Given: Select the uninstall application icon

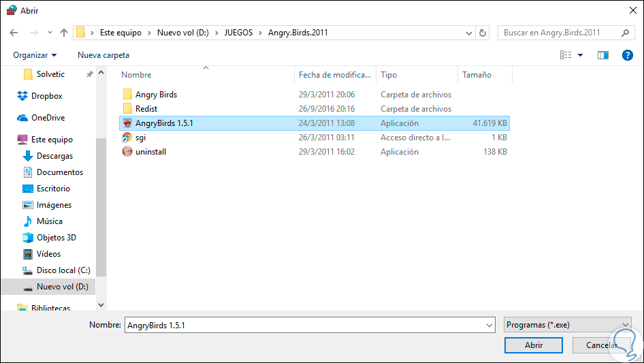Looking at the screenshot, I should pos(127,152).
